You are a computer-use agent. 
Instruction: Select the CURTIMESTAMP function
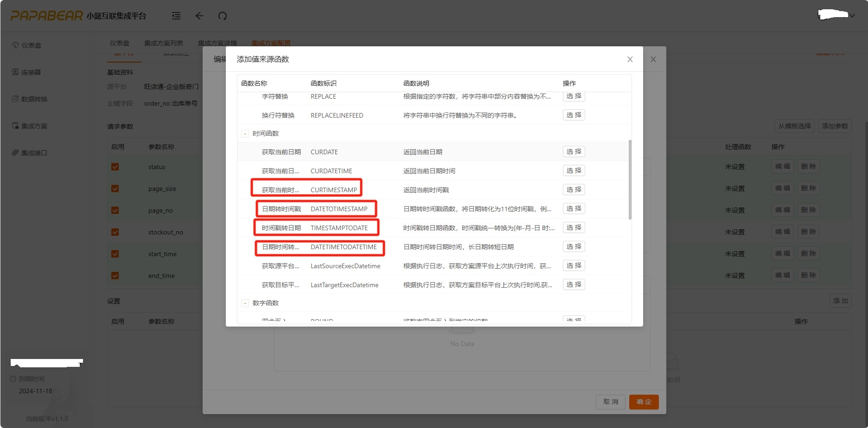[574, 189]
